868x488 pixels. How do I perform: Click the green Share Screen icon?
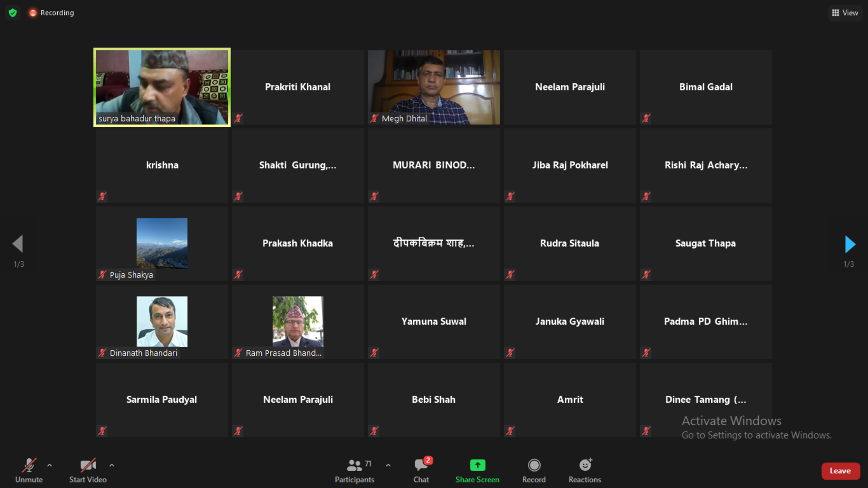coord(477,465)
